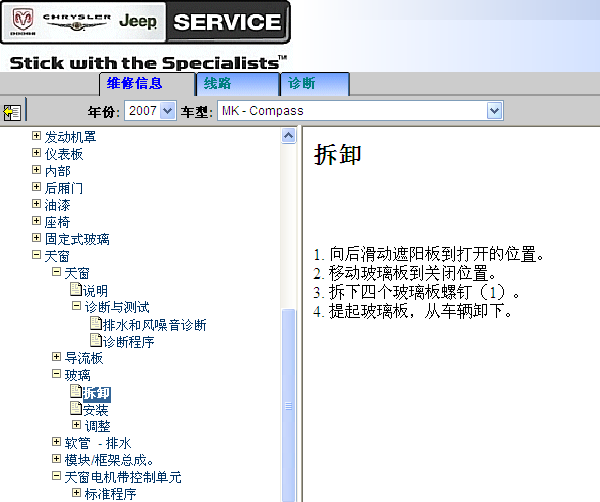Expand the 内部 tree node
The height and width of the screenshot is (502, 600).
pyautogui.click(x=36, y=170)
